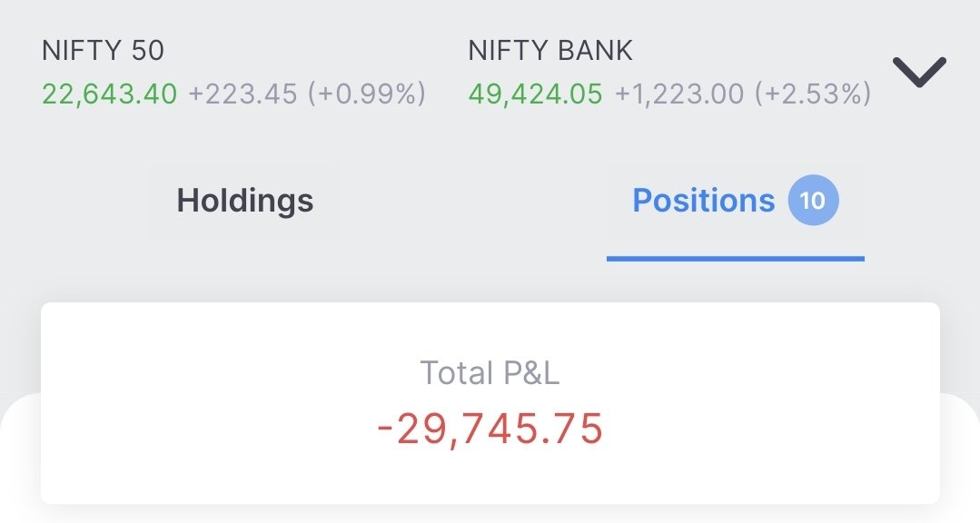Image resolution: width=980 pixels, height=523 pixels.
Task: Click the NIFTY BANK percentage (+2.53%)
Action: point(813,94)
